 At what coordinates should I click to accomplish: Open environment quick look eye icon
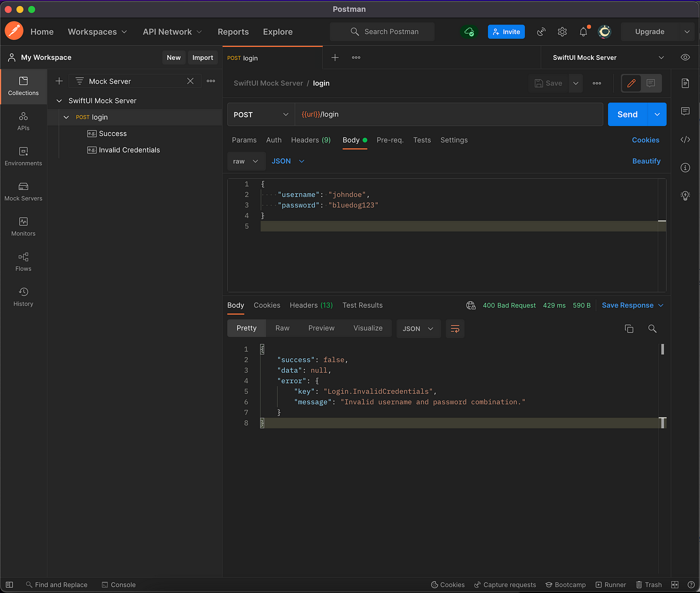pos(685,57)
